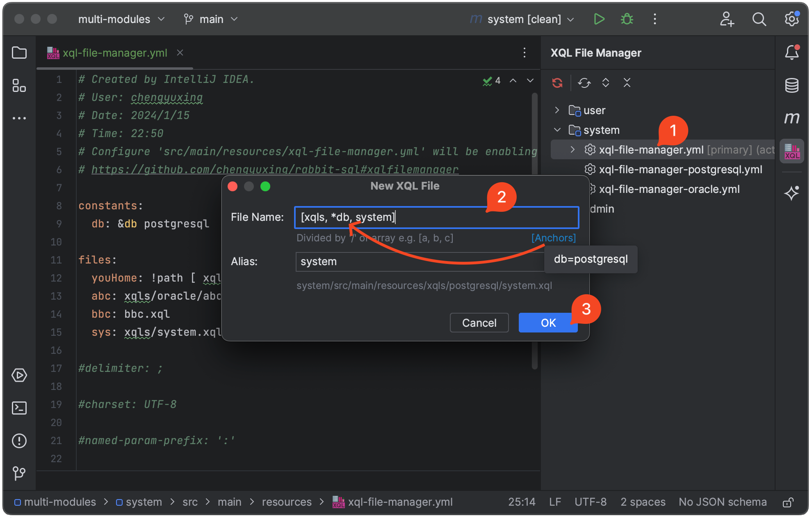This screenshot has height=518, width=812.
Task: Select xql-file-manager-postgresql.yml in tree
Action: [680, 169]
